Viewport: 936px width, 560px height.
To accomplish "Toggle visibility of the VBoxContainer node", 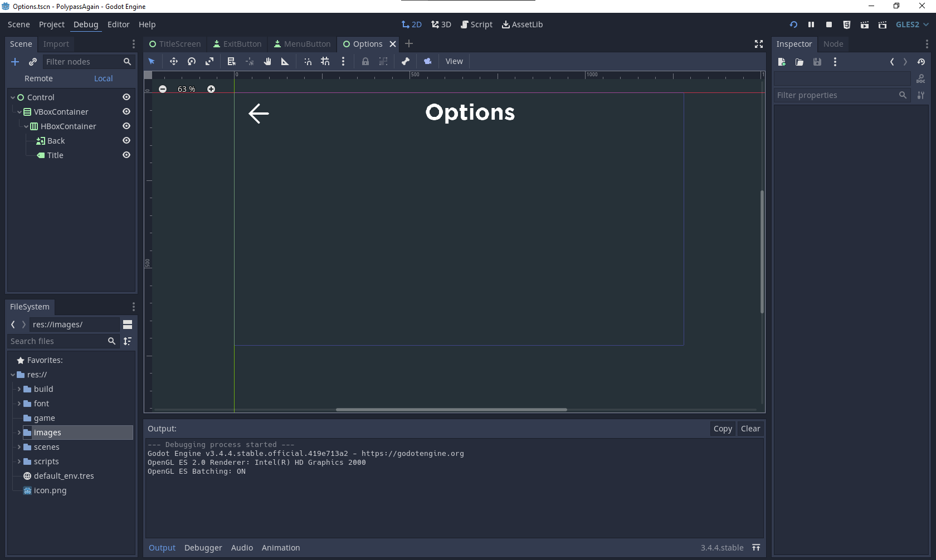I will (x=126, y=111).
